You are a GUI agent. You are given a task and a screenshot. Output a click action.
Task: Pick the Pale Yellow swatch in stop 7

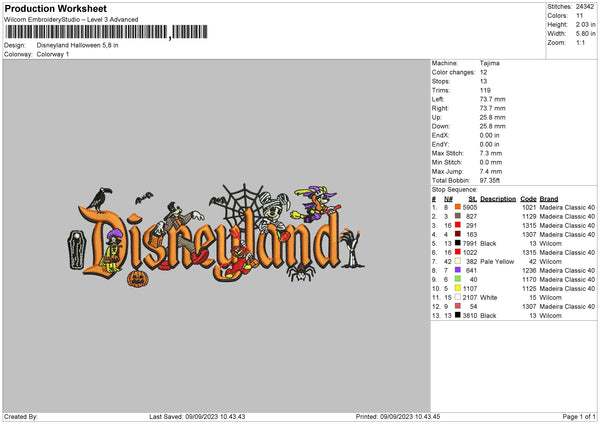[x=458, y=261]
